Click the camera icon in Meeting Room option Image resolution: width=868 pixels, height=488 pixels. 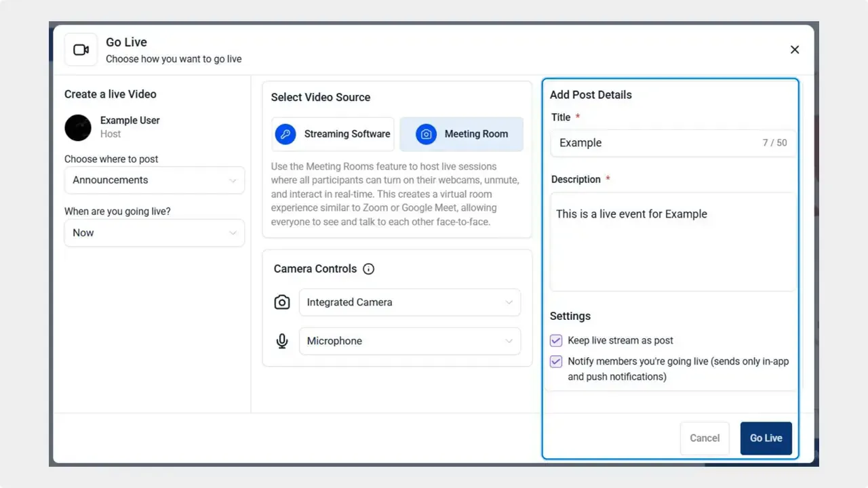point(426,134)
